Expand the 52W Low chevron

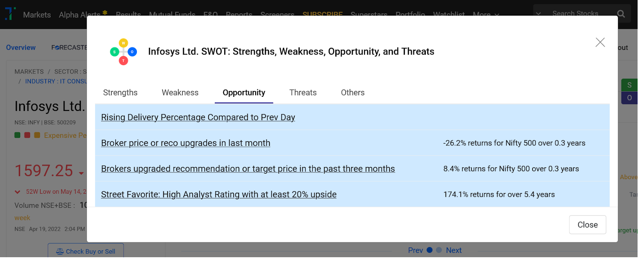[17, 192]
